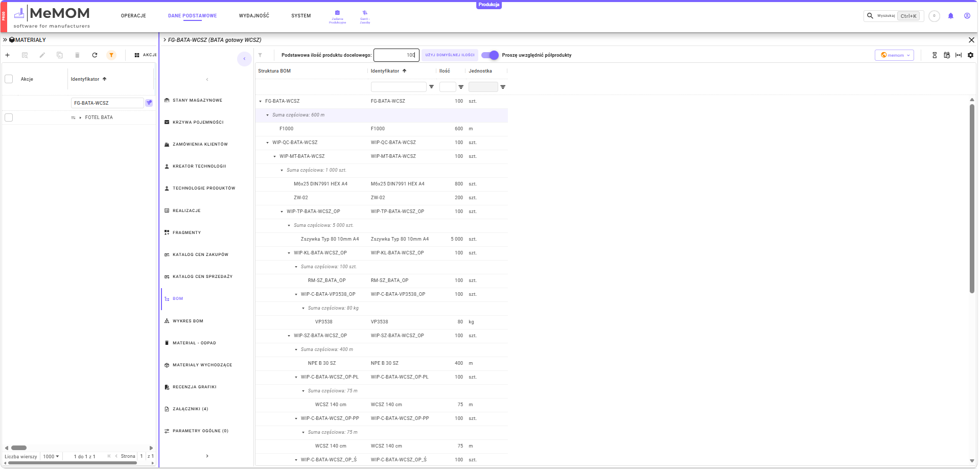980x469 pixels.
Task: Click the Wyszukaj search box
Action: (x=894, y=16)
